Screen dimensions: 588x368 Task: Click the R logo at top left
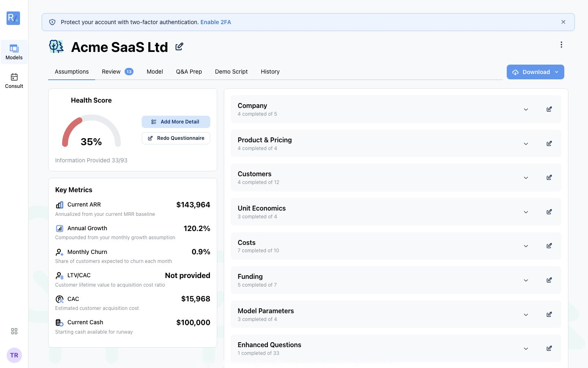(x=13, y=18)
